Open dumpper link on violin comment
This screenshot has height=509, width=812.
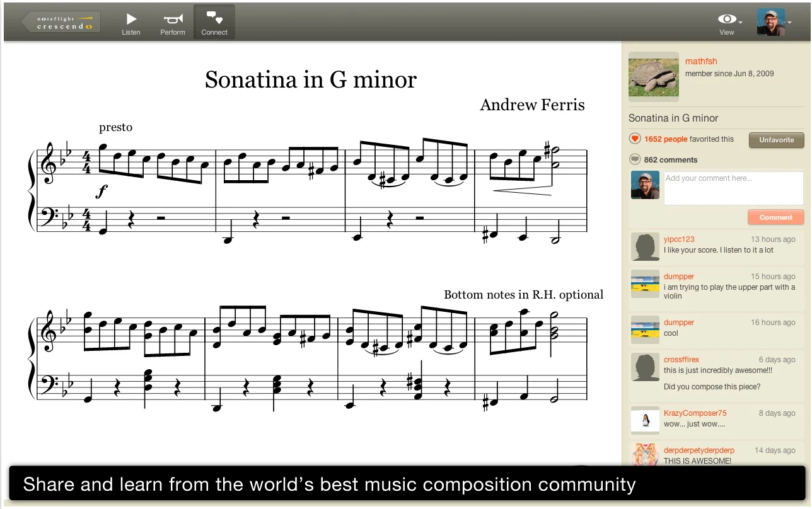(x=679, y=277)
